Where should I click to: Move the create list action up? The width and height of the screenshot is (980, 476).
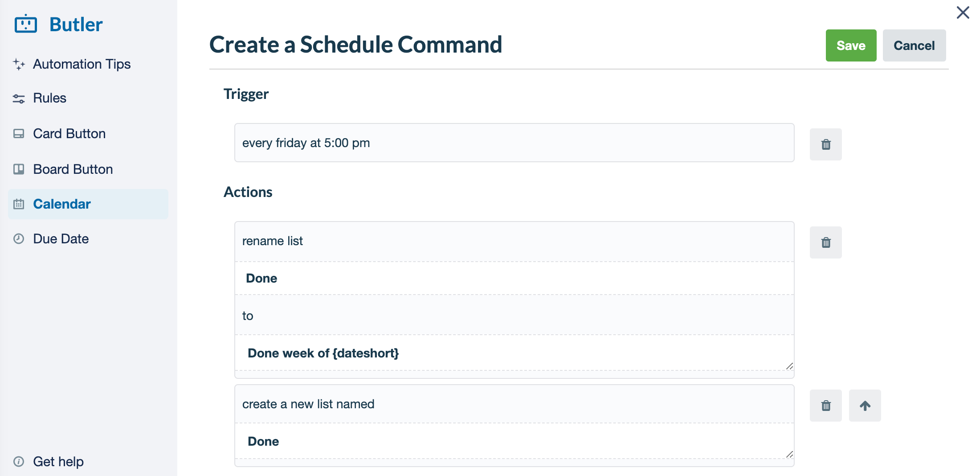coord(865,405)
